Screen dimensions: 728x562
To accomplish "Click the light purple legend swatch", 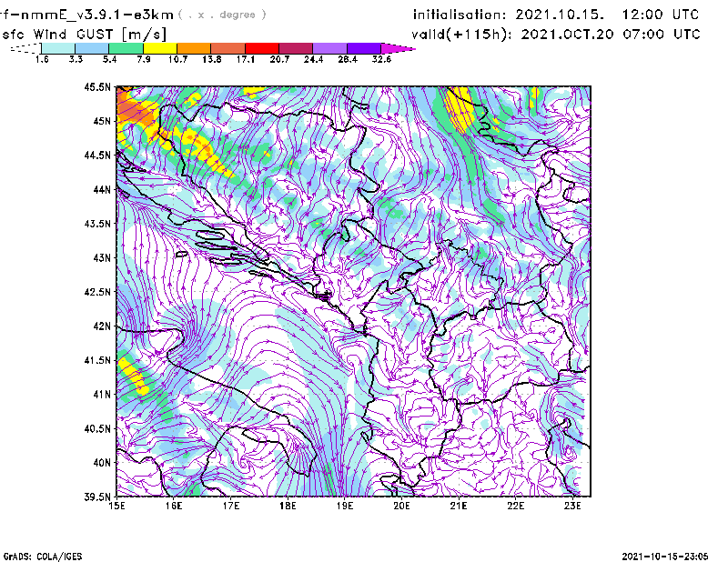I will 329,48.
